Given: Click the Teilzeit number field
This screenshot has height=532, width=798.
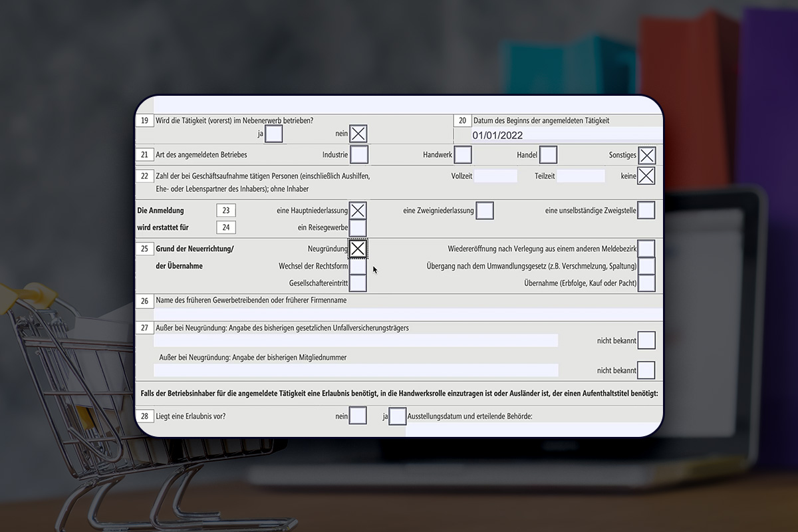Looking at the screenshot, I should tap(581, 176).
